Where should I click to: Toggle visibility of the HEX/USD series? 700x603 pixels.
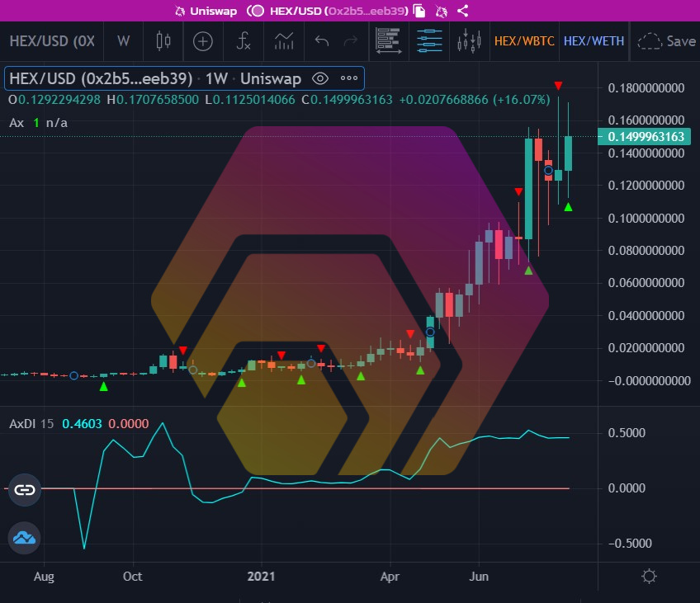(320, 79)
